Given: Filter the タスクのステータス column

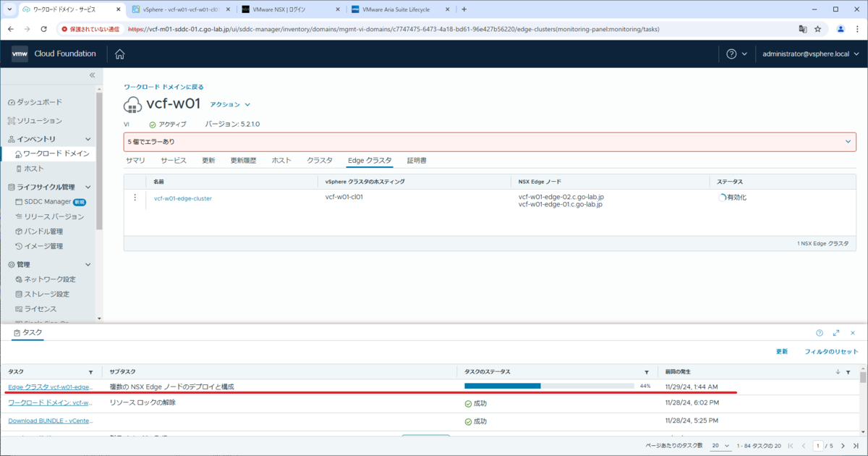Looking at the screenshot, I should tap(646, 372).
